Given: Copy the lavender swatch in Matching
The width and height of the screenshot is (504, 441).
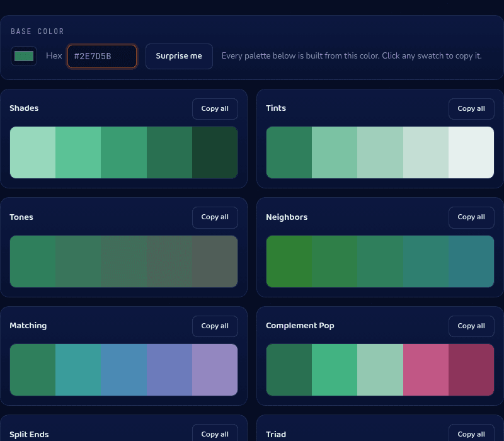Looking at the screenshot, I should click(x=215, y=370).
